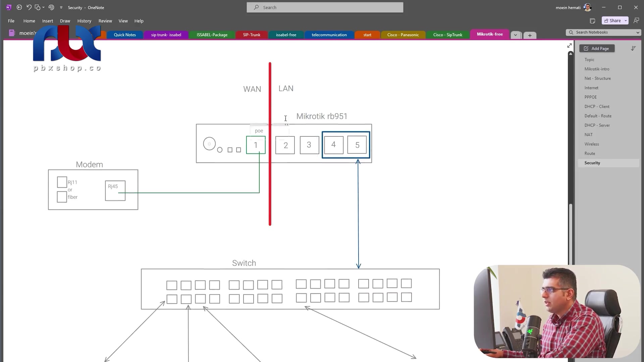Expand the Search Notebooks scope dropdown

pos(638,33)
